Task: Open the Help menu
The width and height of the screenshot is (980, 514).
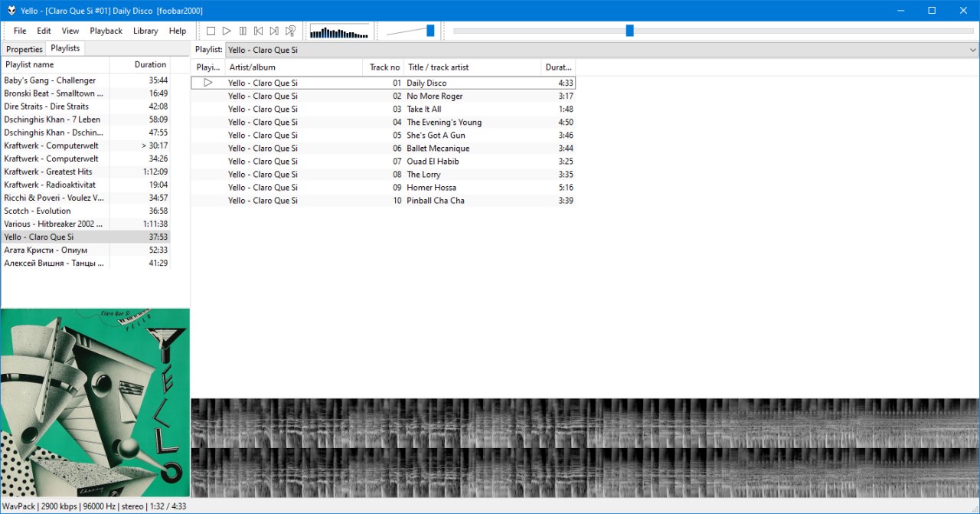Action: pyautogui.click(x=178, y=31)
